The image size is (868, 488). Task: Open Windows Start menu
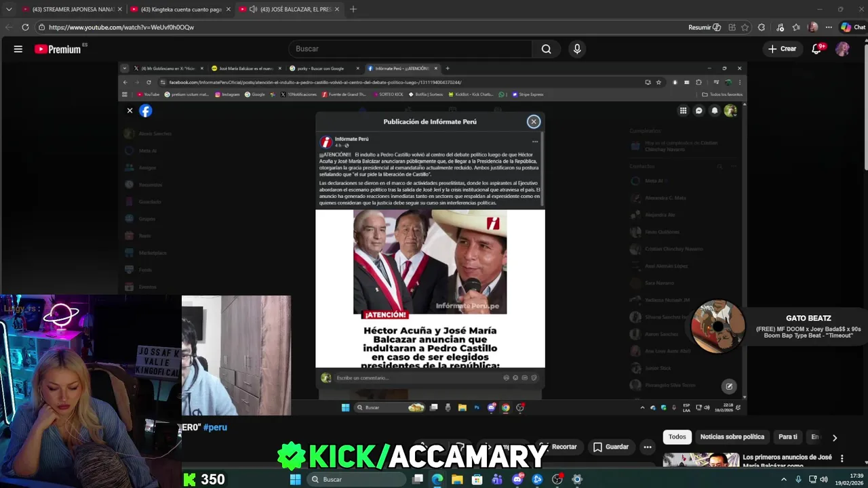click(295, 479)
